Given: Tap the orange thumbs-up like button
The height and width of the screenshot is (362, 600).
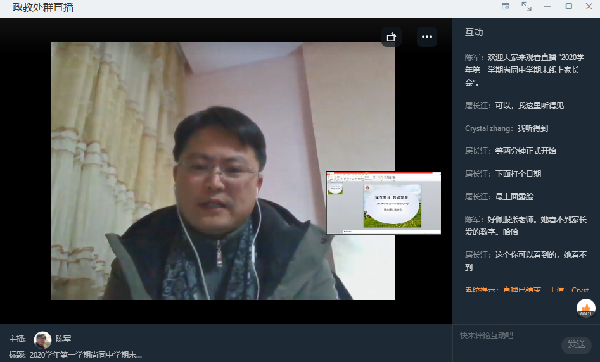Looking at the screenshot, I should pyautogui.click(x=586, y=308).
